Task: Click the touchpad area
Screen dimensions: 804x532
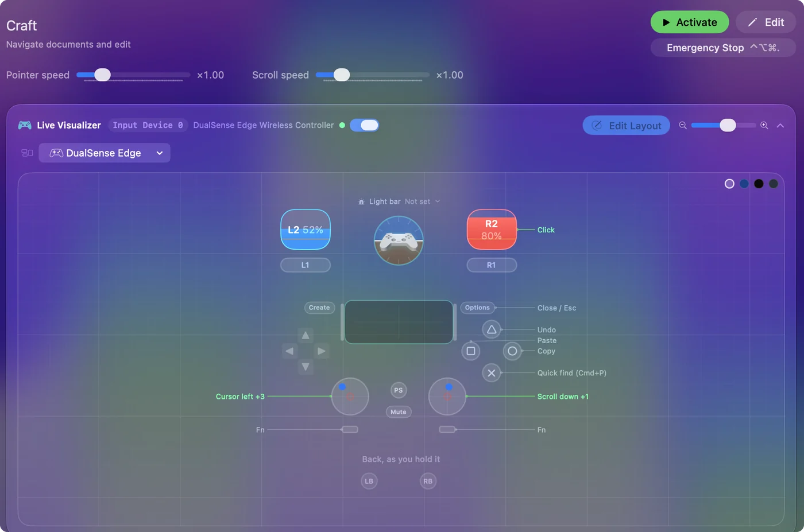Action: click(399, 322)
